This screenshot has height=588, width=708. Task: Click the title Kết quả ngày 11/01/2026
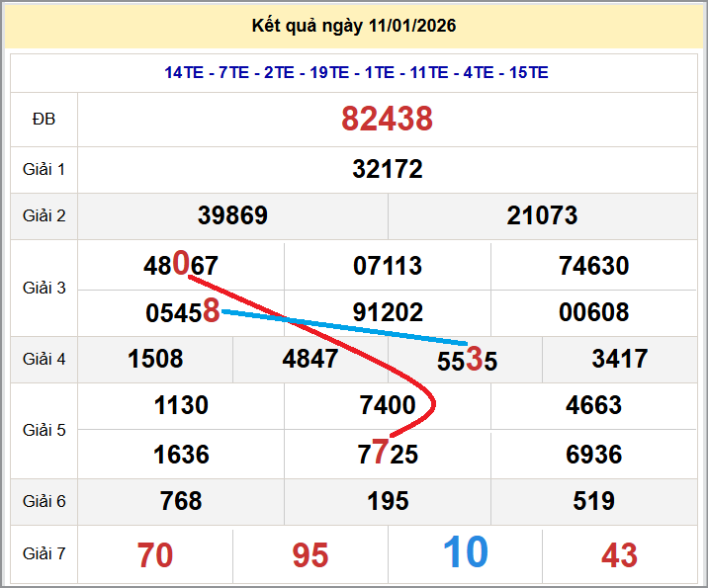click(x=354, y=26)
